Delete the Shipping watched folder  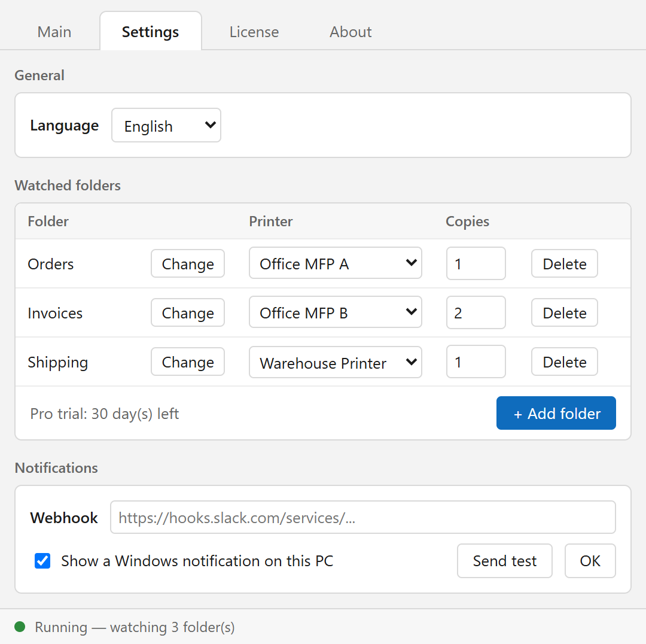(x=565, y=362)
